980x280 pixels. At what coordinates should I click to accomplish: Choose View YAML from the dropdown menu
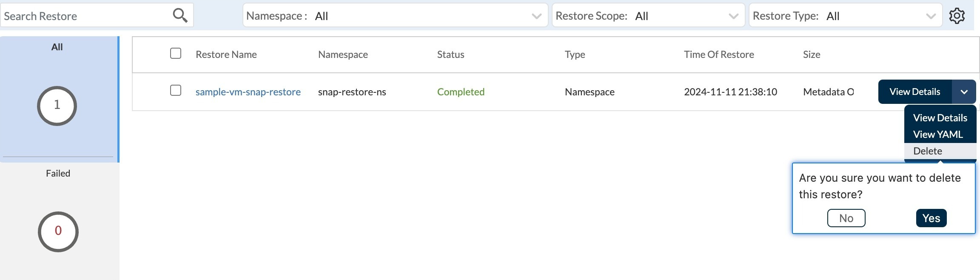click(937, 134)
